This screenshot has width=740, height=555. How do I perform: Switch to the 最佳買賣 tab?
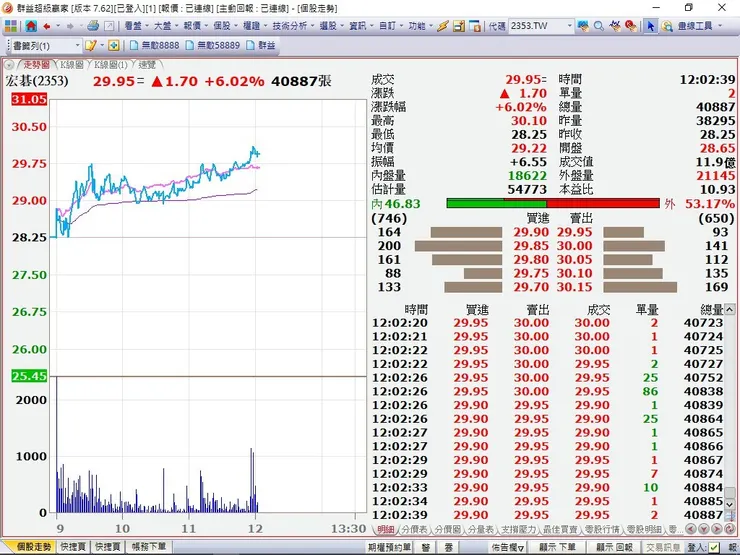(560, 530)
